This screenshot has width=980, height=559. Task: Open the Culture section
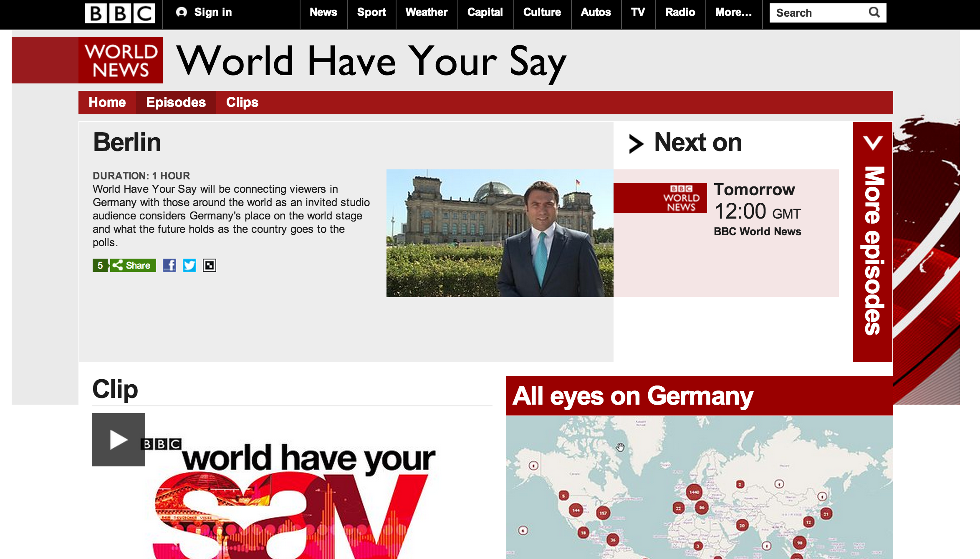point(542,13)
